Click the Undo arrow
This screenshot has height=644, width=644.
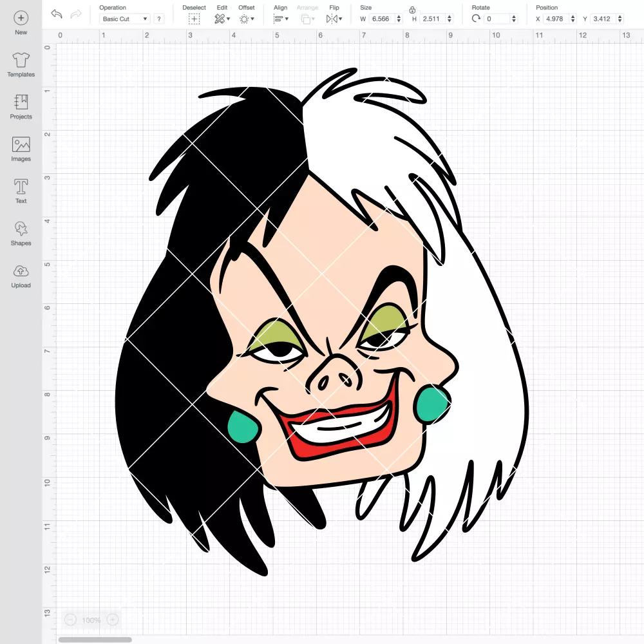coord(57,14)
